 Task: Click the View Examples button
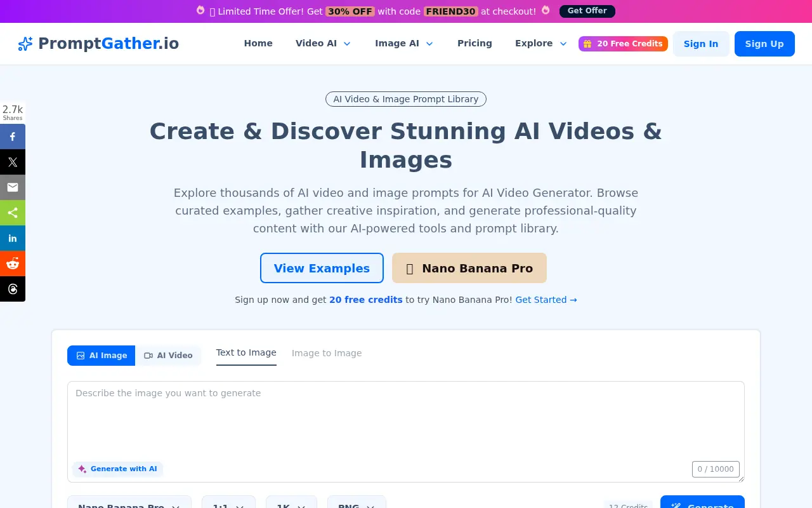click(322, 268)
